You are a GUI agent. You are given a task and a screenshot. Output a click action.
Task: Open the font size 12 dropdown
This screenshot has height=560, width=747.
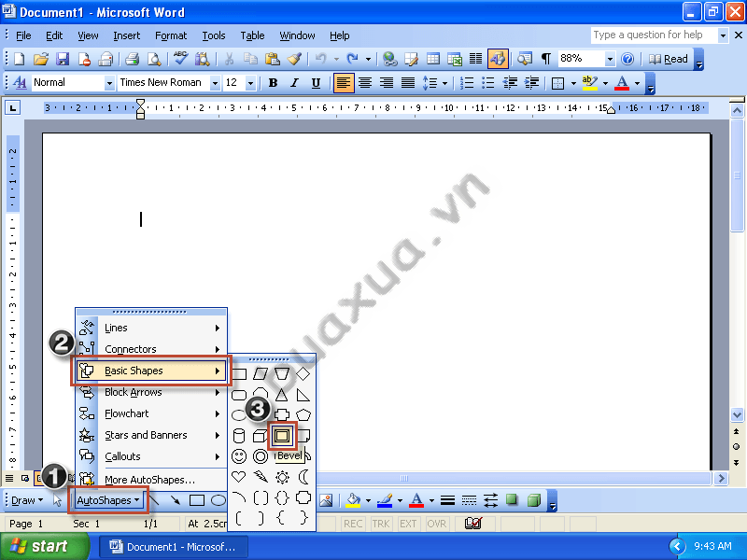(x=250, y=83)
